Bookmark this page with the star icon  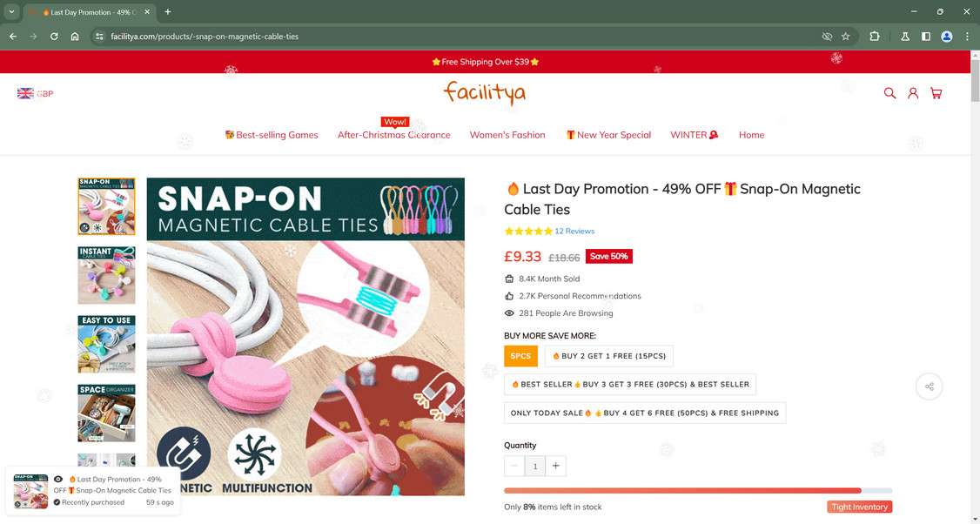coord(845,37)
